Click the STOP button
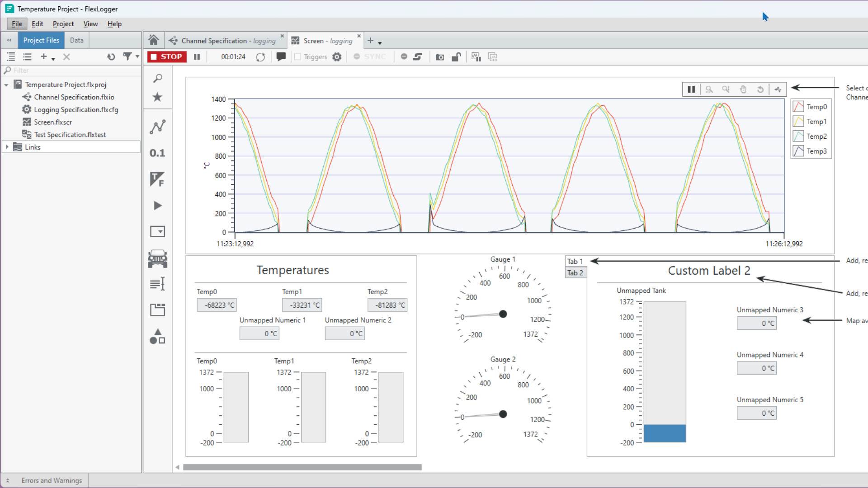The height and width of the screenshot is (488, 868). tap(167, 57)
